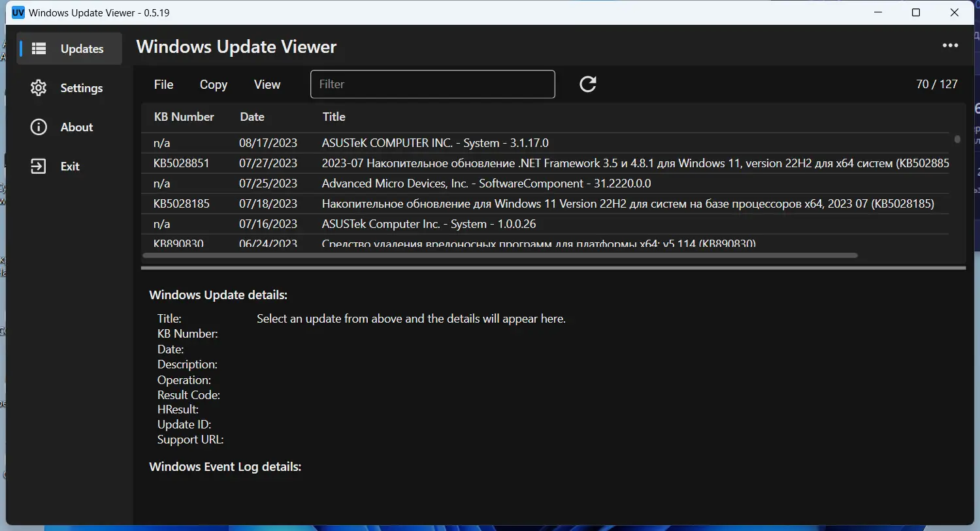
Task: Select the KB890830 malicious software removal row
Action: pos(457,242)
